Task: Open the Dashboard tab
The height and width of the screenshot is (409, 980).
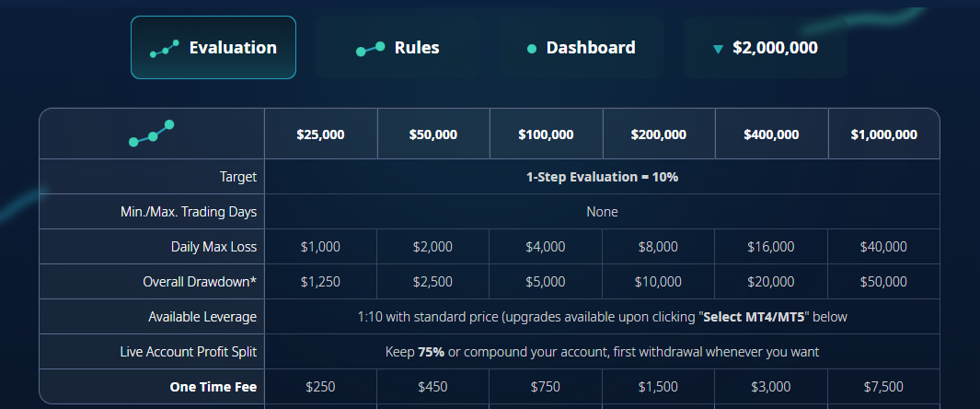Action: click(582, 48)
